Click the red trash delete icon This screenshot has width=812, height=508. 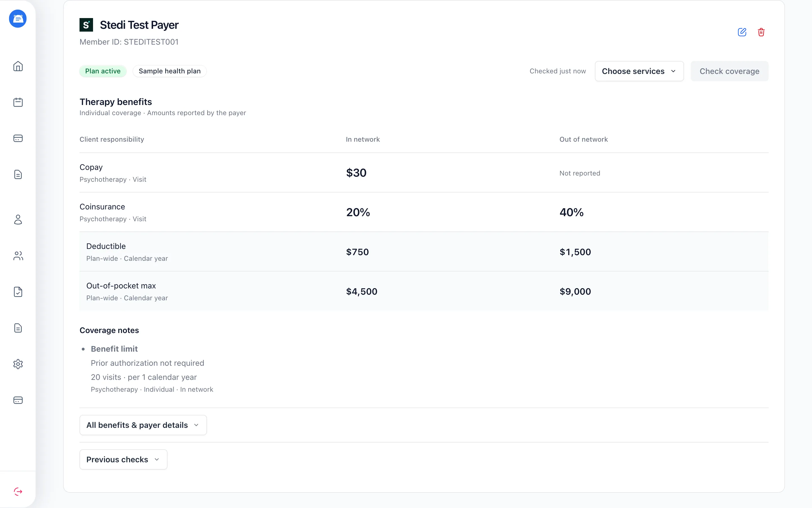pyautogui.click(x=761, y=32)
